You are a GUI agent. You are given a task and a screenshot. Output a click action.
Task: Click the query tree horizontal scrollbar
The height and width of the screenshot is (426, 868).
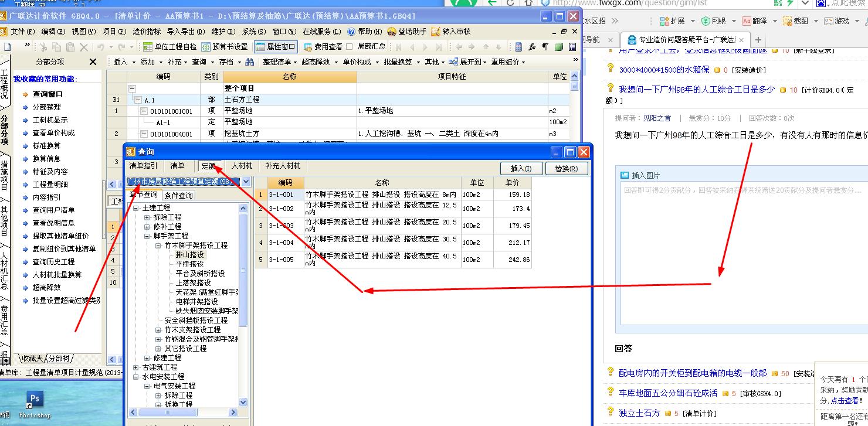coord(183,412)
